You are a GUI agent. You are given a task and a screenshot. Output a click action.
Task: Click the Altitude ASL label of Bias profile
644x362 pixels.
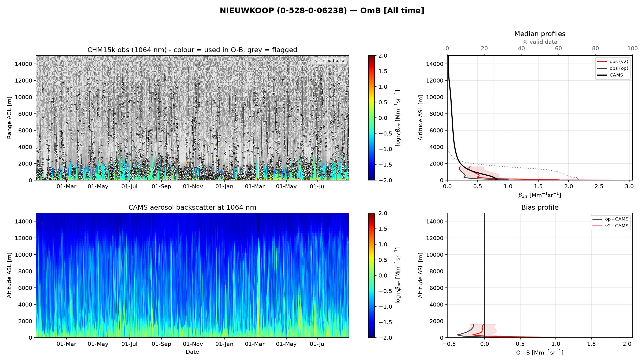click(x=420, y=275)
